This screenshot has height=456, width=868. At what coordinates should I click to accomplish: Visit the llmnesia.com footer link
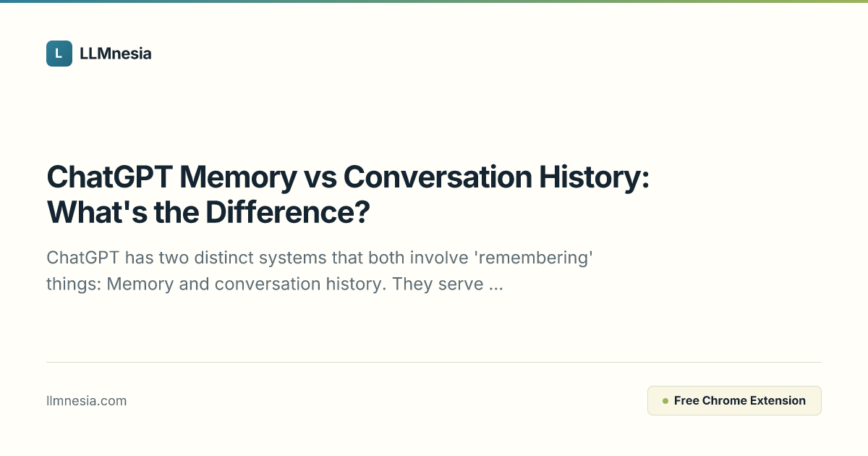click(86, 401)
